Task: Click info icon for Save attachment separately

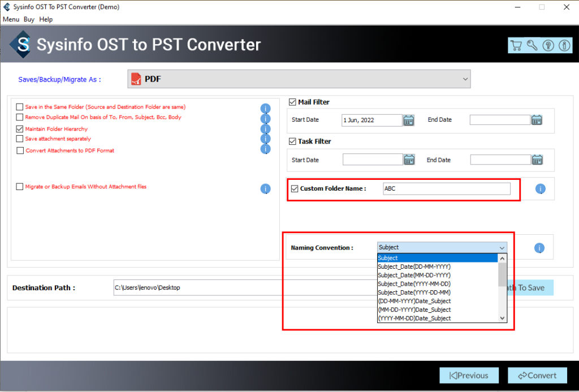Action: [x=266, y=139]
